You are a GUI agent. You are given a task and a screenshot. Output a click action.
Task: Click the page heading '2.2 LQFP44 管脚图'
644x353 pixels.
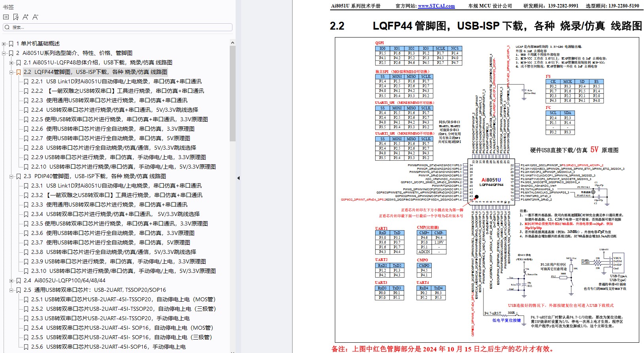pyautogui.click(x=486, y=26)
